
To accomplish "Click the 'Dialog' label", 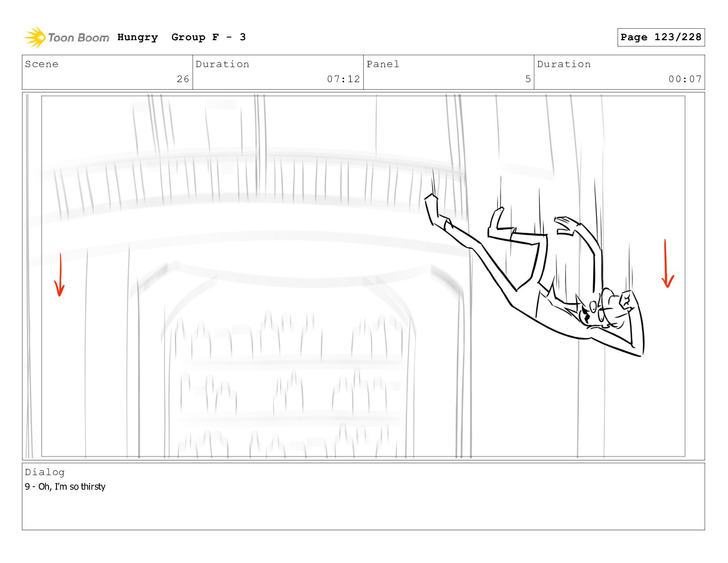I will click(45, 472).
